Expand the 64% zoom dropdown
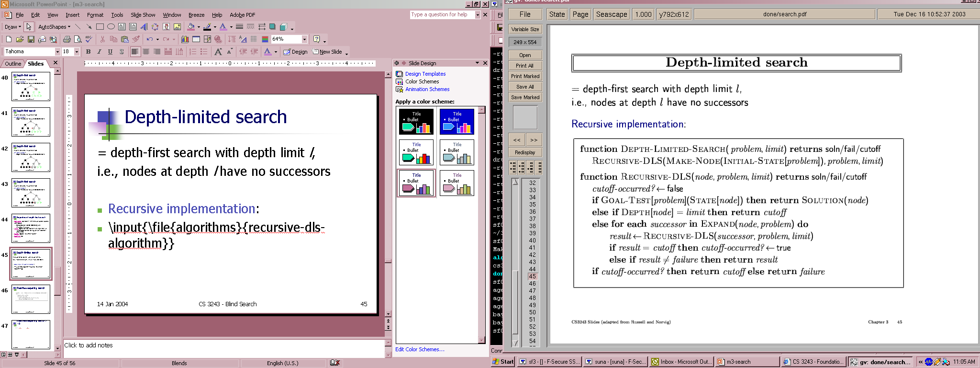The width and height of the screenshot is (980, 368). point(304,39)
